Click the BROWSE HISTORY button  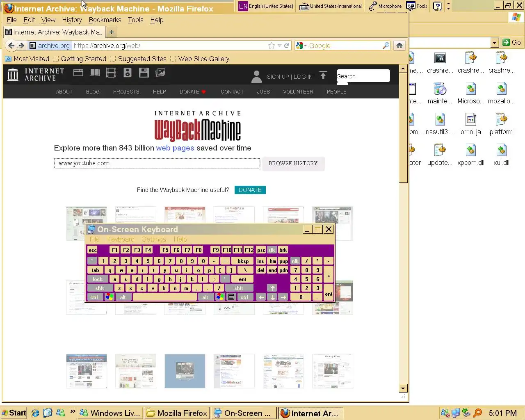293,163
